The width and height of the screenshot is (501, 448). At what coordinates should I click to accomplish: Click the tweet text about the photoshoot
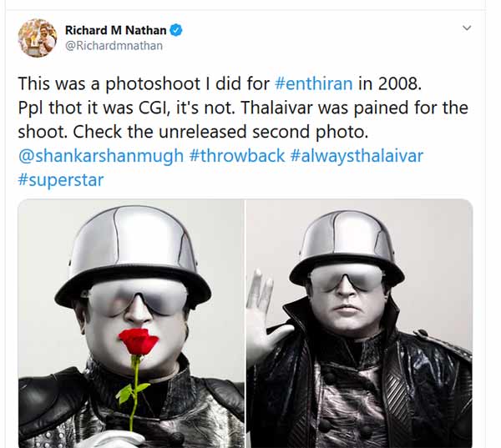[243, 108]
